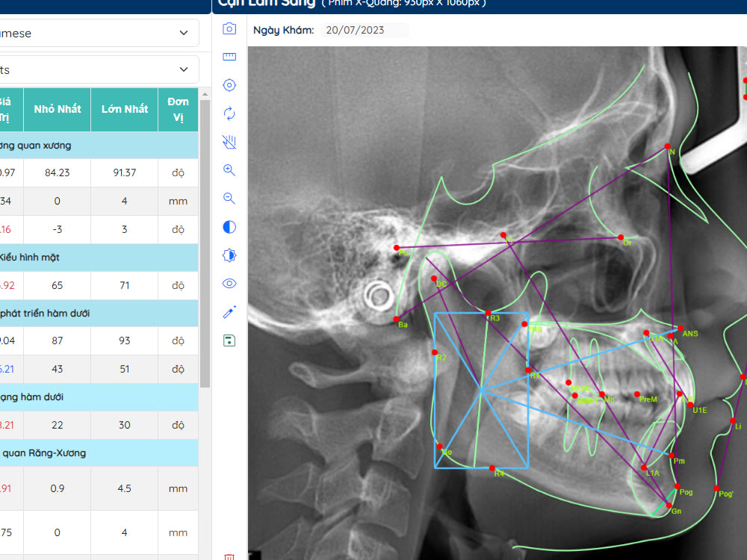Click red landmark point DC

tap(433, 279)
